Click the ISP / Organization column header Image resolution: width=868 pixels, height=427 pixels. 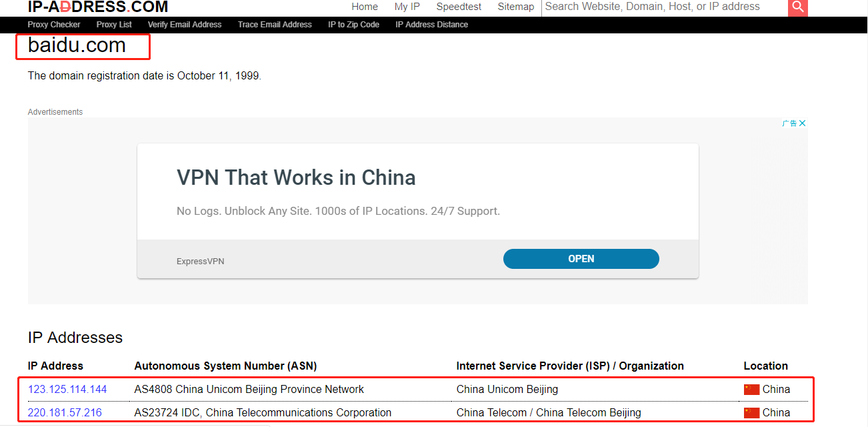[570, 366]
